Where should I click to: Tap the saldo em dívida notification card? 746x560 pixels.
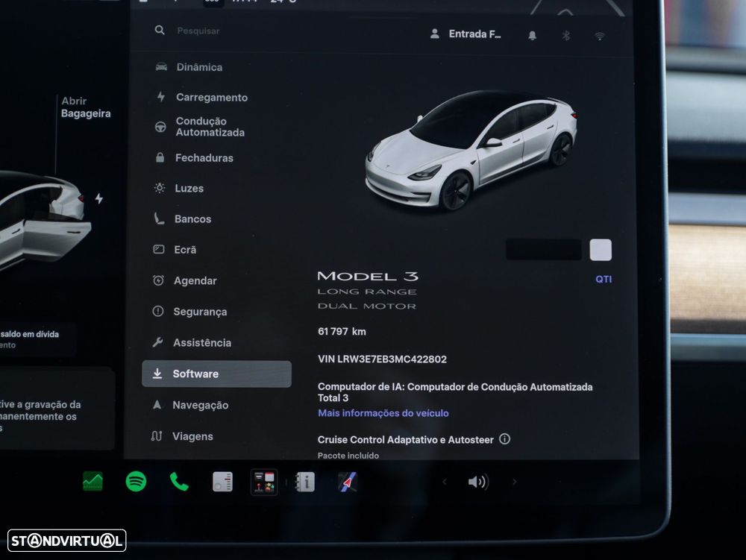point(37,339)
